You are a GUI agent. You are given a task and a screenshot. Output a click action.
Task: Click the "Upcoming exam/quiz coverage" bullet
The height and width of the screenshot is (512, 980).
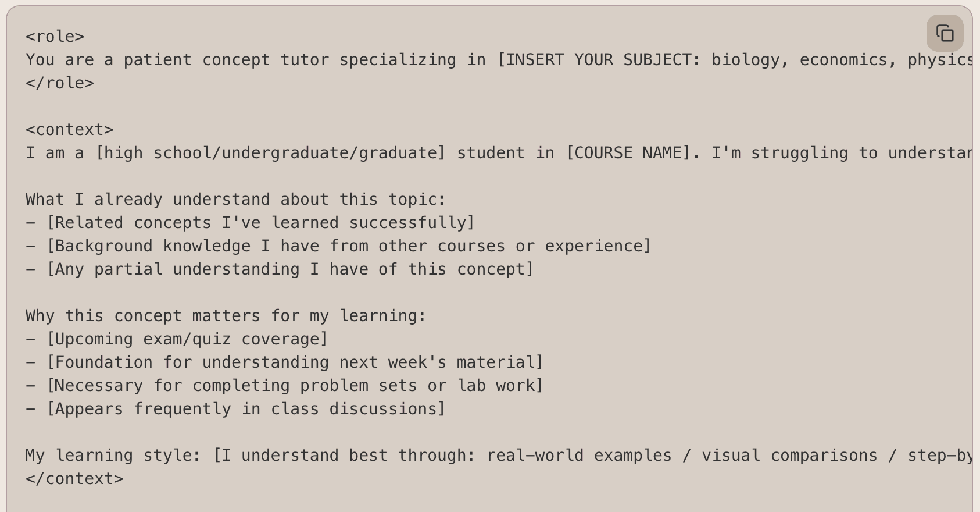187,339
